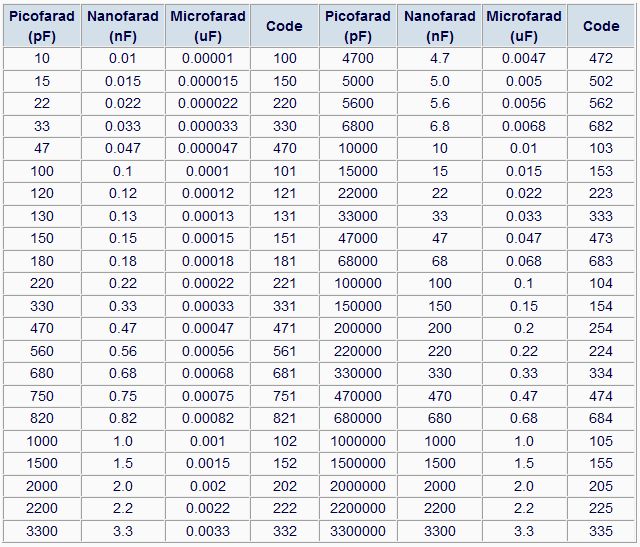This screenshot has height=547, width=640.
Task: Click the 200000 picofarad value
Action: point(358,328)
